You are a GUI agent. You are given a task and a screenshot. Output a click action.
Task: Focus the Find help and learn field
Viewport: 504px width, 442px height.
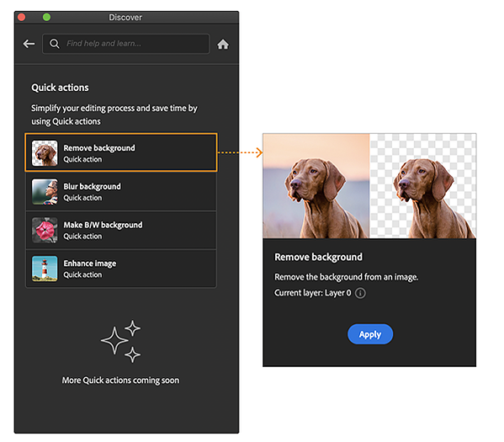point(126,44)
